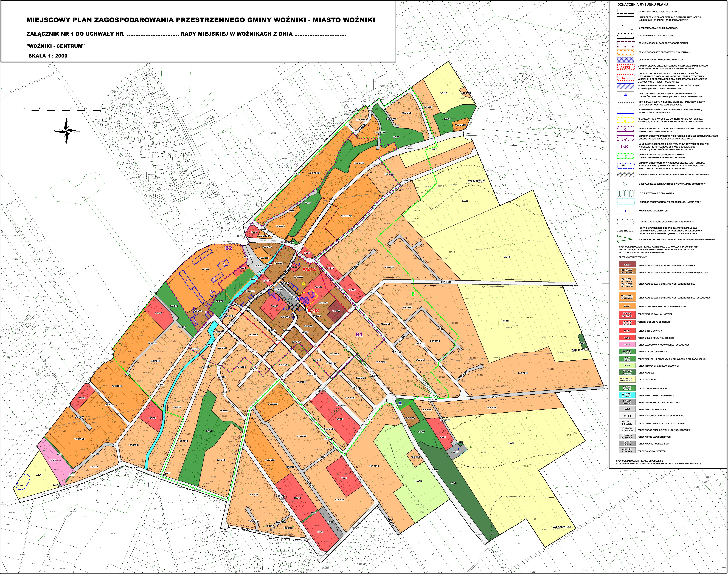
Task: Click the red A/272 label on map
Action: tap(309, 269)
